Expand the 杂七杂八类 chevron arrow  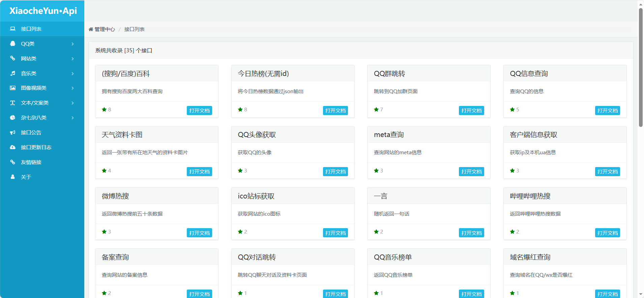(x=72, y=118)
